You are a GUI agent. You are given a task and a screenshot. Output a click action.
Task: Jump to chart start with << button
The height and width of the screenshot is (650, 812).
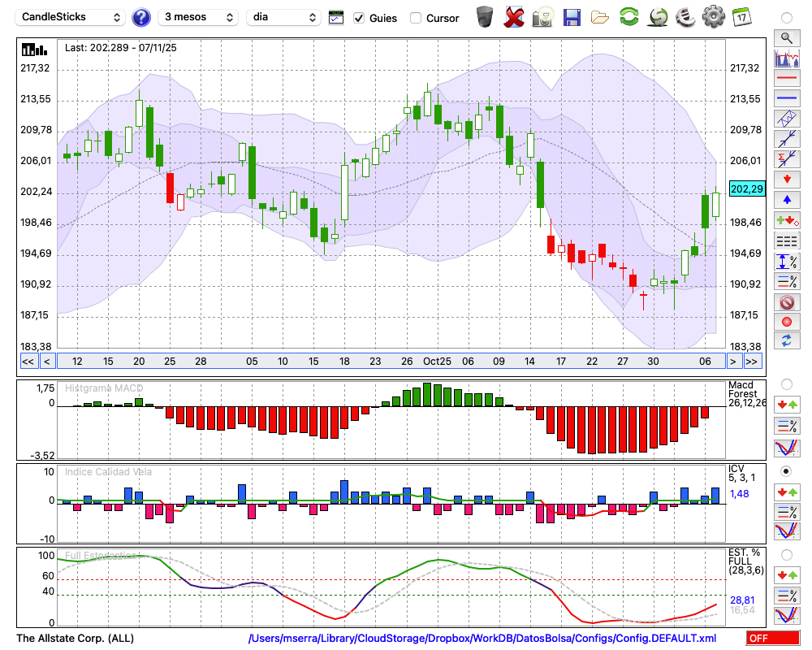[x=28, y=362]
